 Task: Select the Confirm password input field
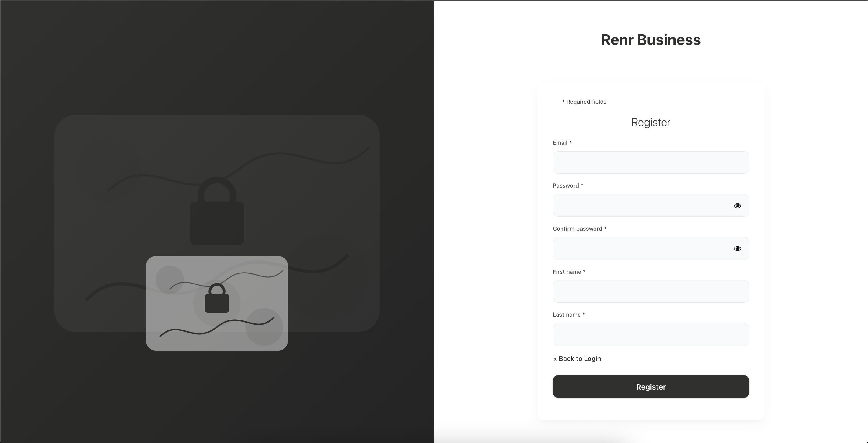coord(651,248)
